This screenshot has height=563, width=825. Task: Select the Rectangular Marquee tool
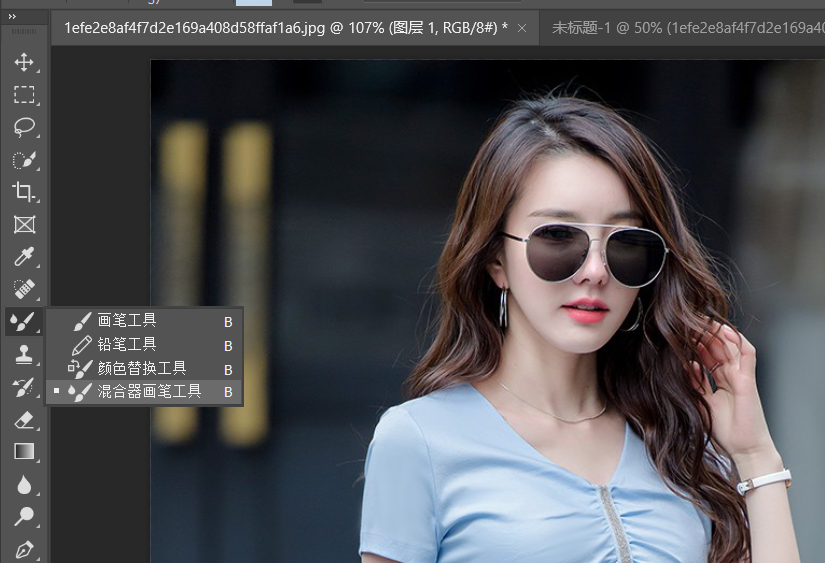[24, 95]
